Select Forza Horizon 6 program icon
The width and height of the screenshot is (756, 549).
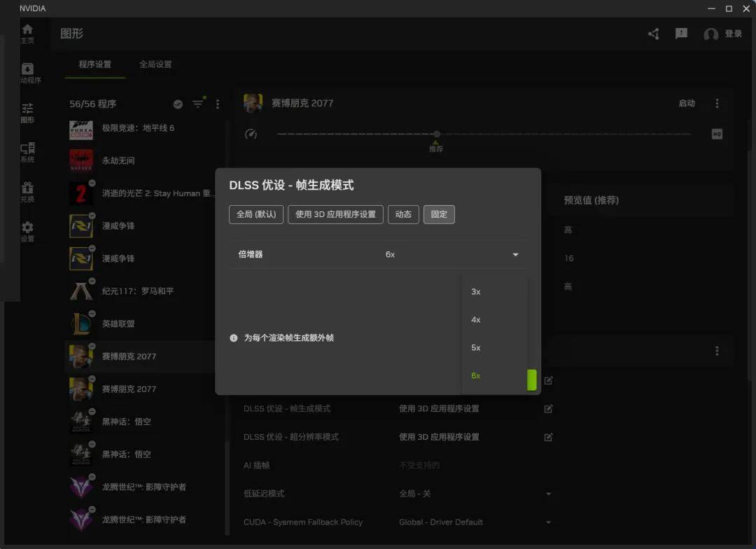(x=81, y=130)
